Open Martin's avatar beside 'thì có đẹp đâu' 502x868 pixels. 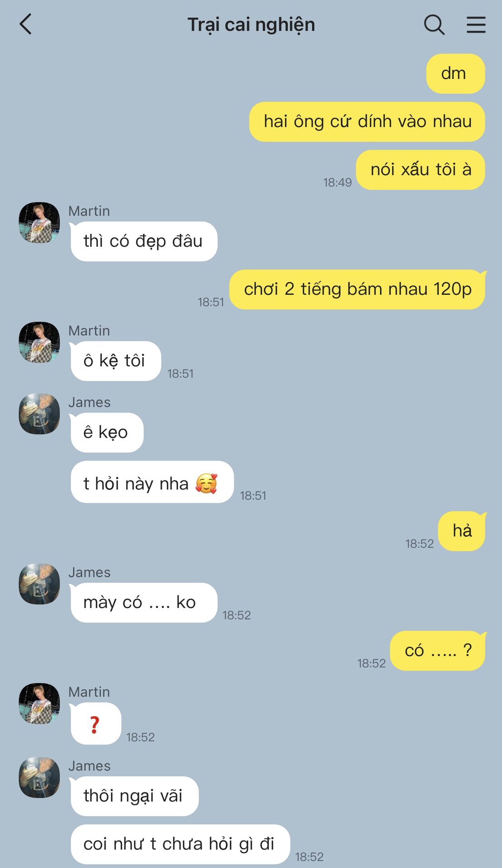(39, 222)
